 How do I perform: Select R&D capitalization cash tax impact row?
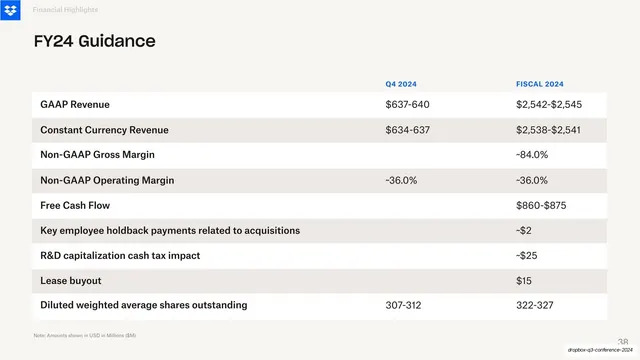[x=319, y=256]
